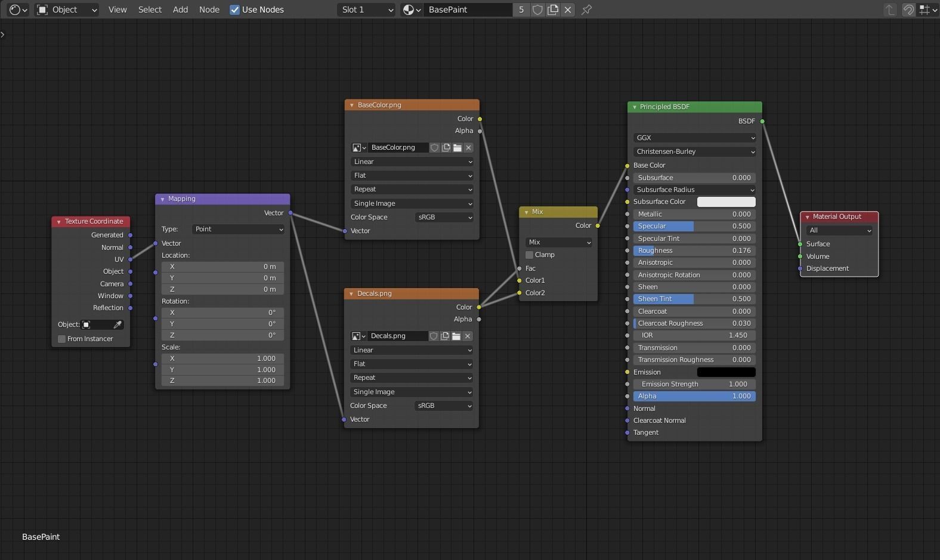Click the IOR value field

click(x=694, y=335)
